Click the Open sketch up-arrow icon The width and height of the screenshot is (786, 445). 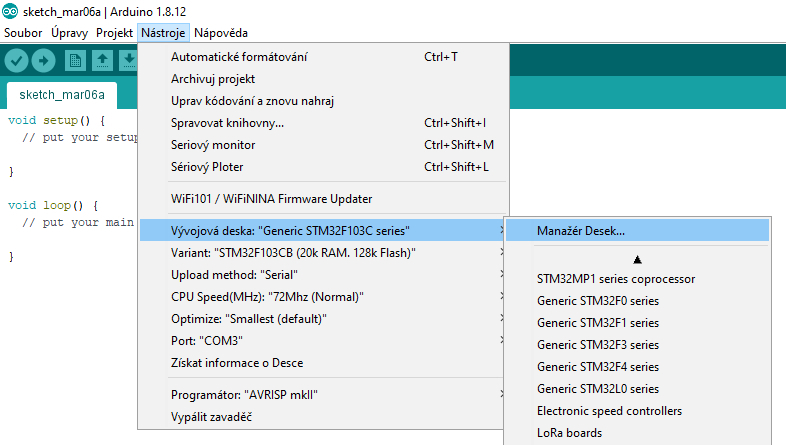[x=102, y=61]
